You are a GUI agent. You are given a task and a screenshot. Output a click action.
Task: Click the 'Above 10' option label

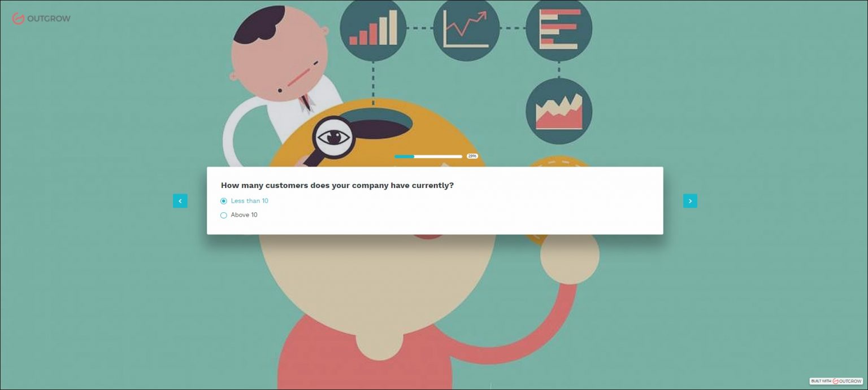(x=244, y=215)
